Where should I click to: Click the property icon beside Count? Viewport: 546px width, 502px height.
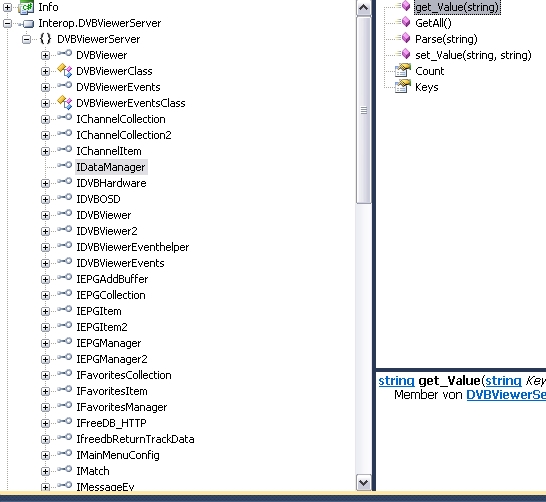[x=403, y=70]
